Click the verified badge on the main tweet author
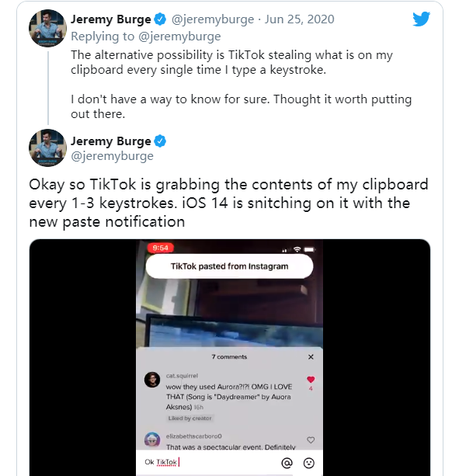This screenshot has height=476, width=452. pyautogui.click(x=160, y=141)
